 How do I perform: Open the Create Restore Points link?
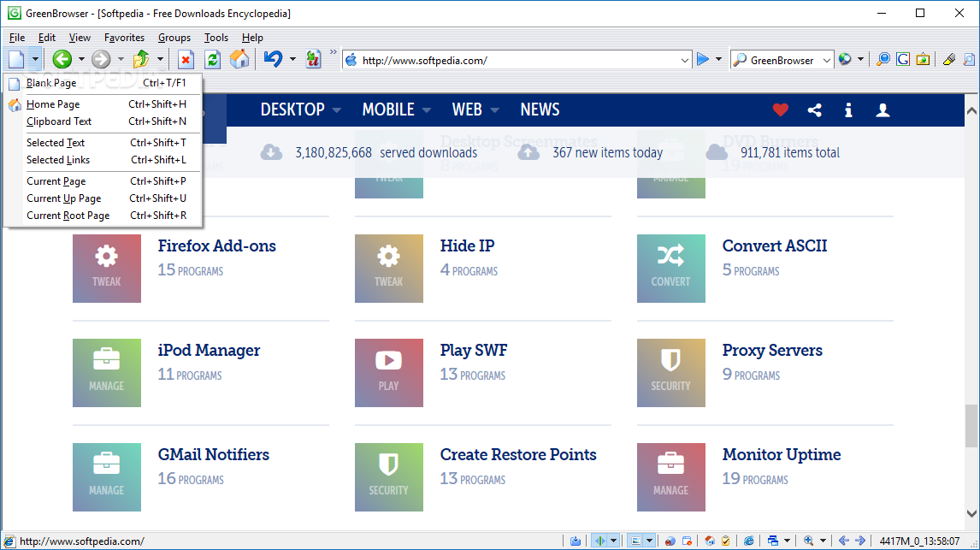point(518,454)
